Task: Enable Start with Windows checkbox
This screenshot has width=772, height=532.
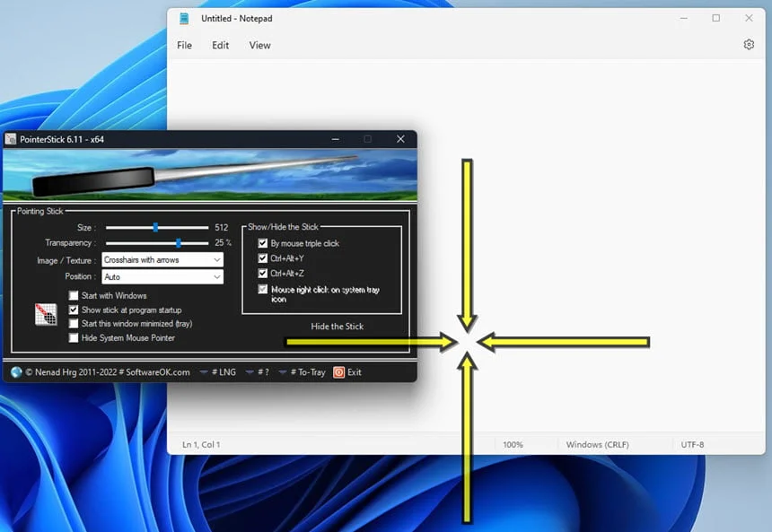Action: coord(74,295)
